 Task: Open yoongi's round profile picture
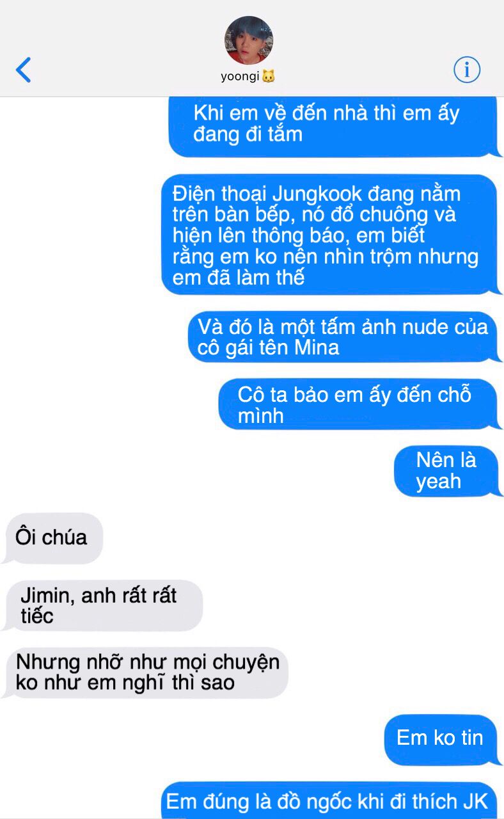(x=249, y=40)
